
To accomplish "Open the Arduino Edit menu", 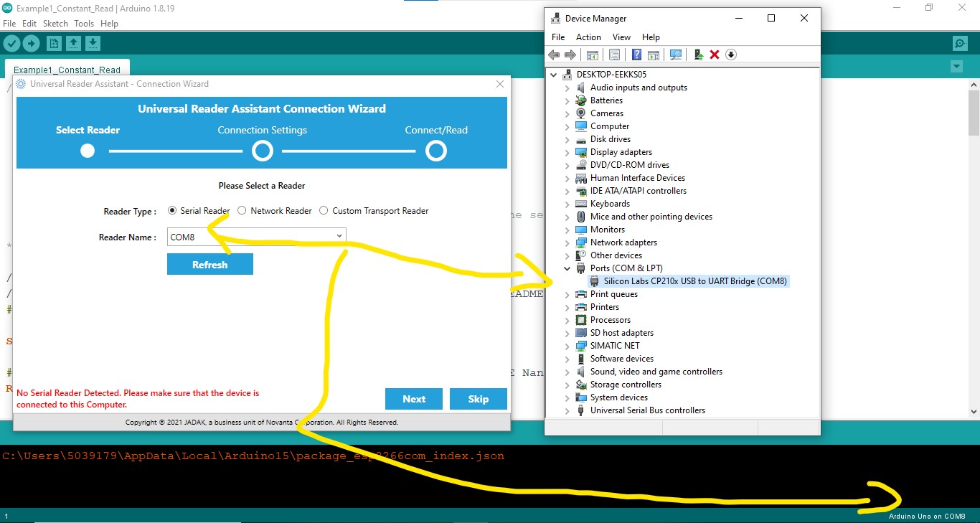I will (x=29, y=24).
